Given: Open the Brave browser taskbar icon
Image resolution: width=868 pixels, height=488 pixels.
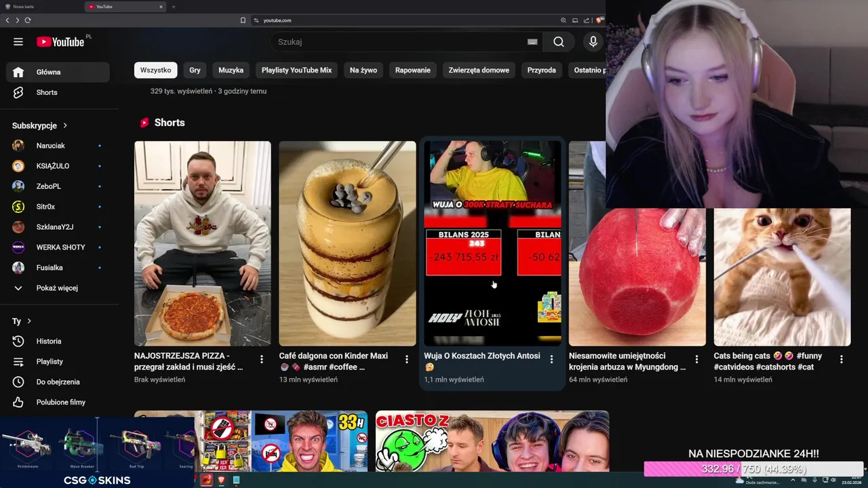Looking at the screenshot, I should [220, 480].
